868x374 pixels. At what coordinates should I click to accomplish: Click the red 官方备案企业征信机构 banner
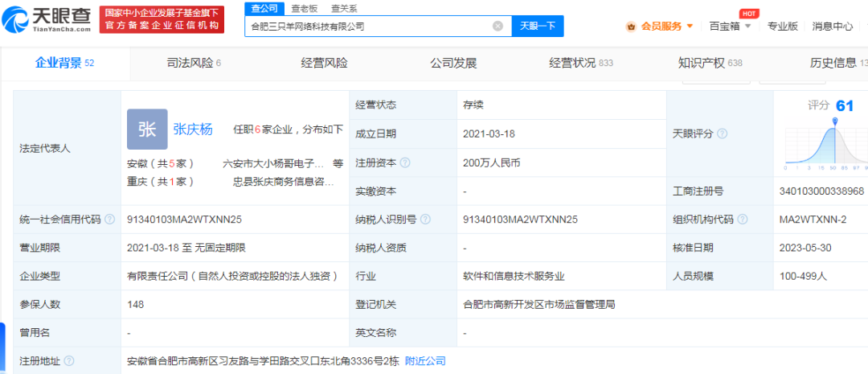tap(162, 19)
